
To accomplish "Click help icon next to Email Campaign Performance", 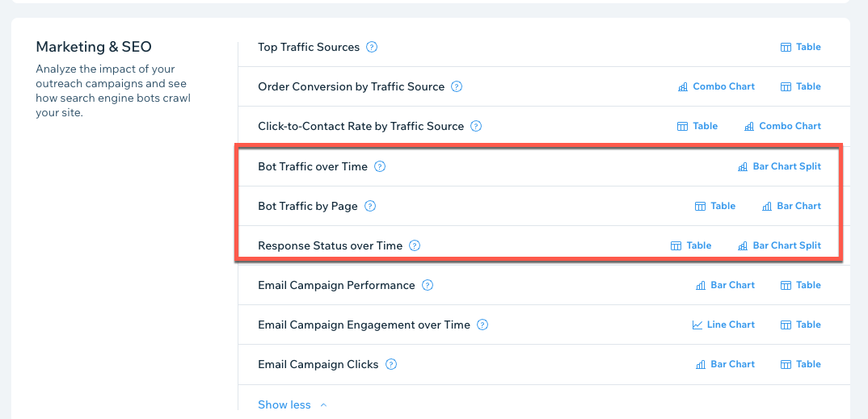I will point(428,285).
